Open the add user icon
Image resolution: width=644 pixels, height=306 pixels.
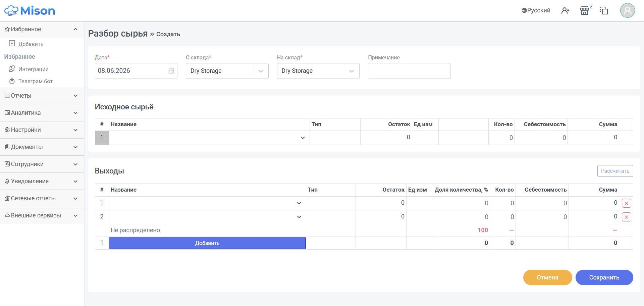pos(565,11)
